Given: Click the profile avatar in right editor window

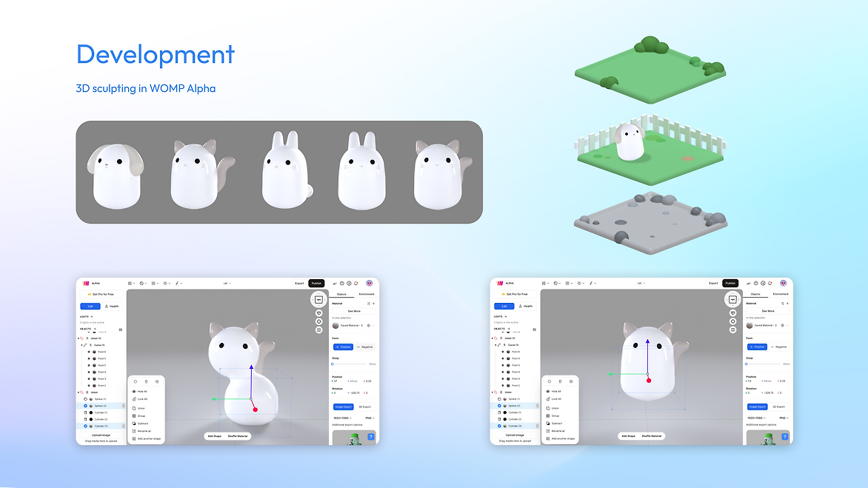Looking at the screenshot, I should [x=783, y=283].
